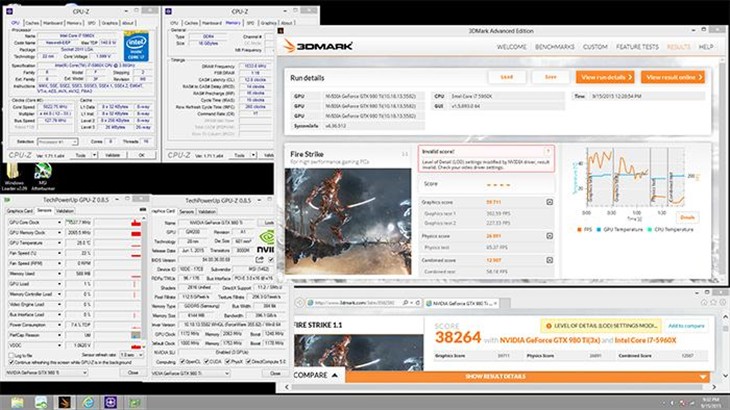
Task: Go to FEATURE TESTS in 3DMark navigation
Action: click(637, 47)
